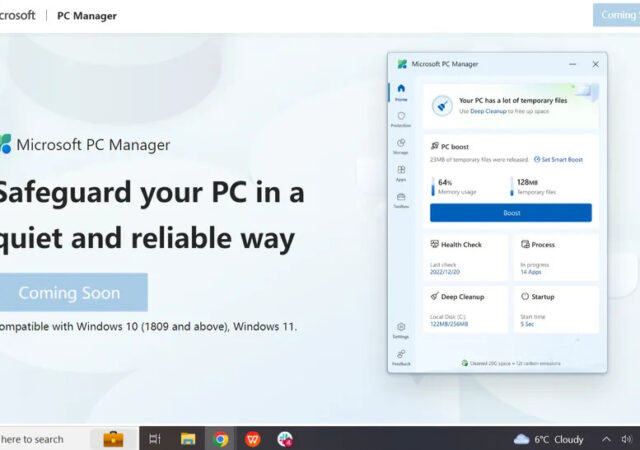The image size is (640, 450).
Task: Open the 6°C Cloudy weather widget
Action: coord(549,439)
